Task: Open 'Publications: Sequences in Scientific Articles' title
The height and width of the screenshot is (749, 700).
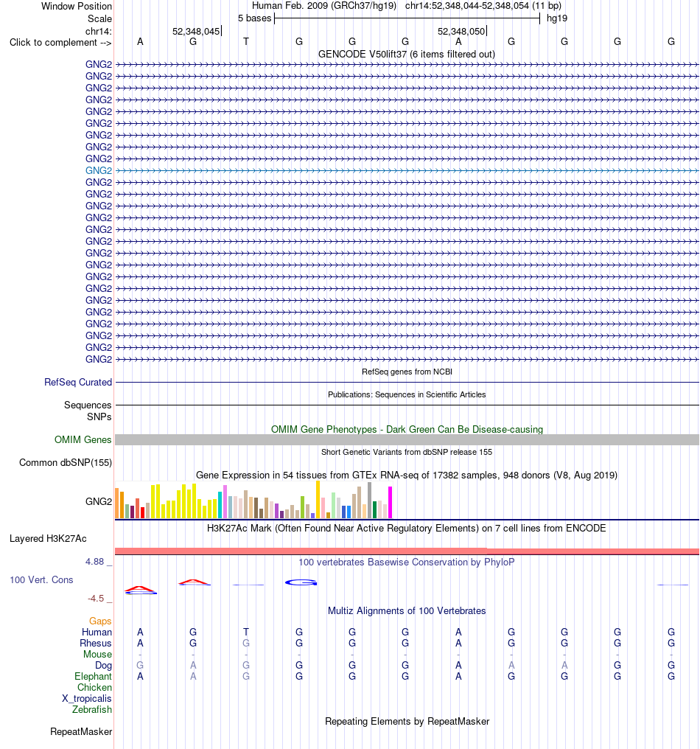Action: (x=407, y=394)
